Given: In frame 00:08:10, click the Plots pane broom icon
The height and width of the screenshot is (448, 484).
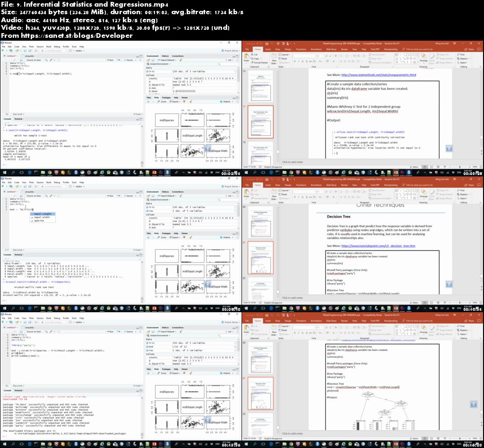Looking at the screenshot, I should [191, 237].
